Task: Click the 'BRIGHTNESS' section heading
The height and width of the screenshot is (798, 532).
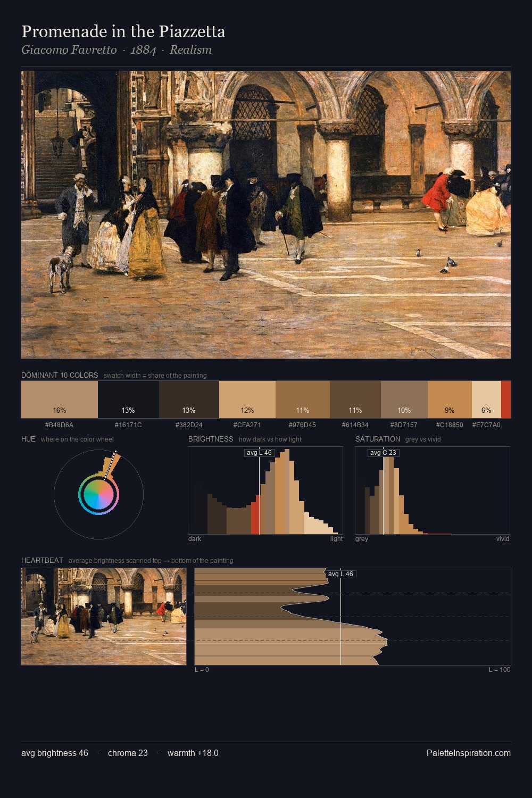Action: click(211, 439)
